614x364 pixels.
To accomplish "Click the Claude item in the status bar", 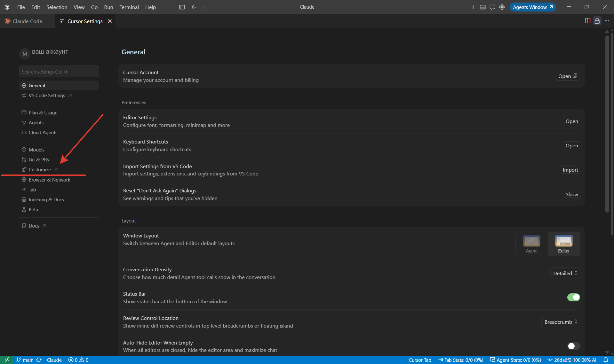I will 54,360.
